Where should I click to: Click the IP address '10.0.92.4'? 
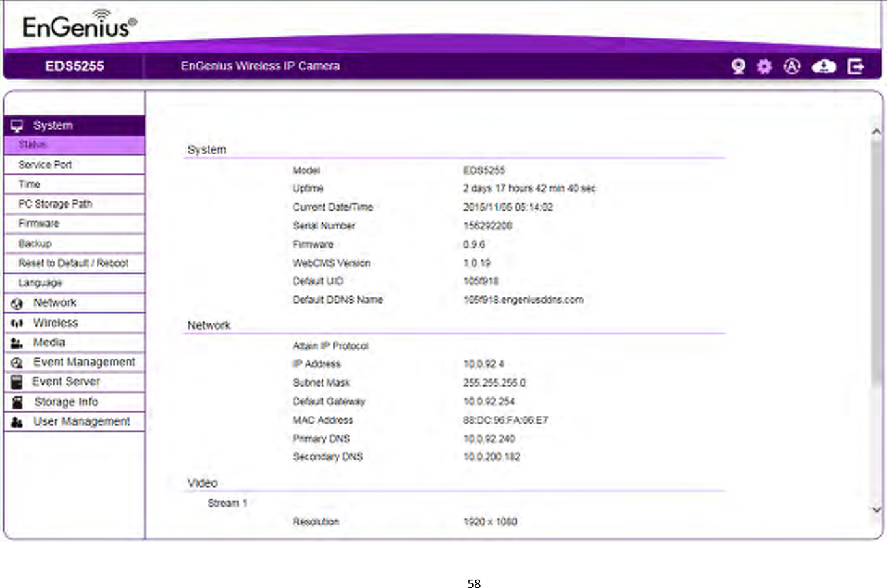point(483,364)
